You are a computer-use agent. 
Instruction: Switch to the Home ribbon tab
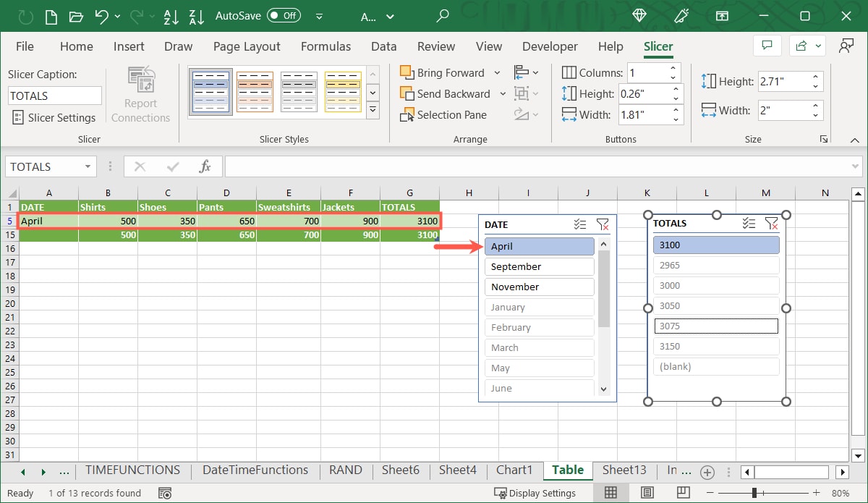tap(77, 46)
